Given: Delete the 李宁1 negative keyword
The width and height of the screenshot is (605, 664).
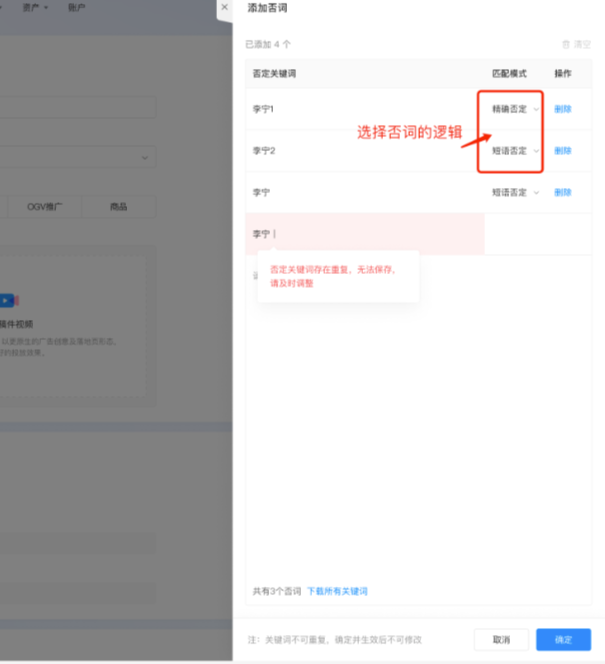Looking at the screenshot, I should pos(563,109).
